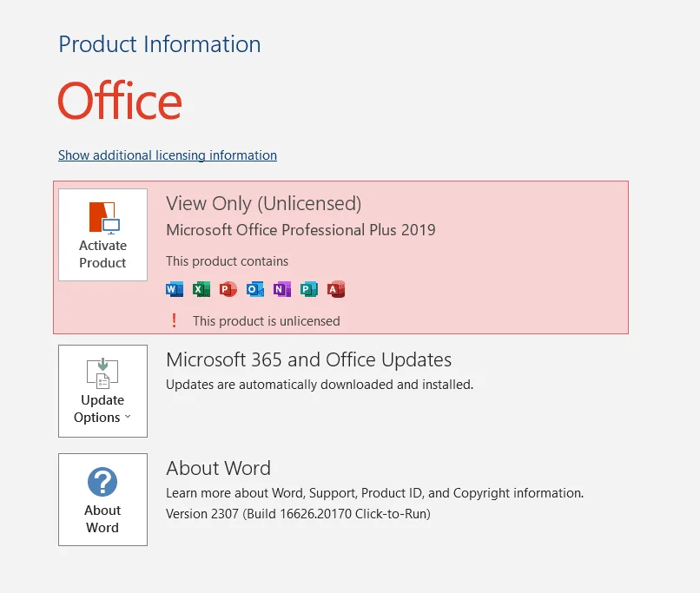700x593 pixels.
Task: Click the View Only (Unlicensed) heading
Action: tap(263, 203)
